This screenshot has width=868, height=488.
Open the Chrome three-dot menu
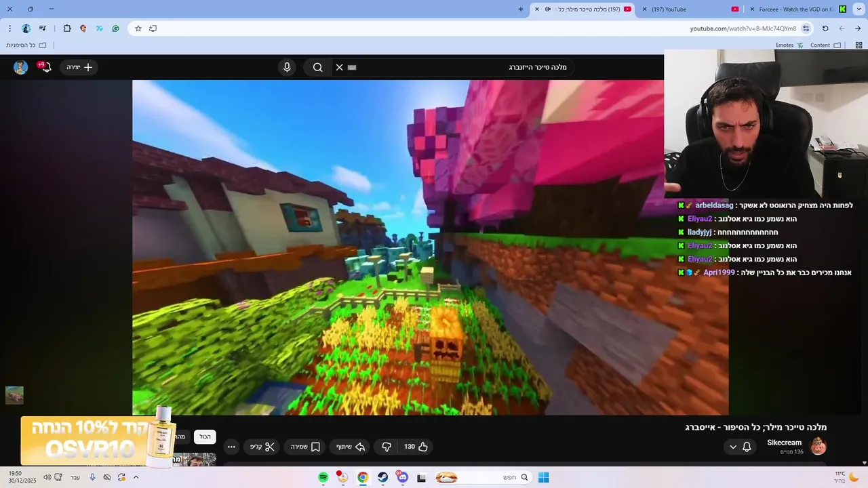[x=9, y=28]
